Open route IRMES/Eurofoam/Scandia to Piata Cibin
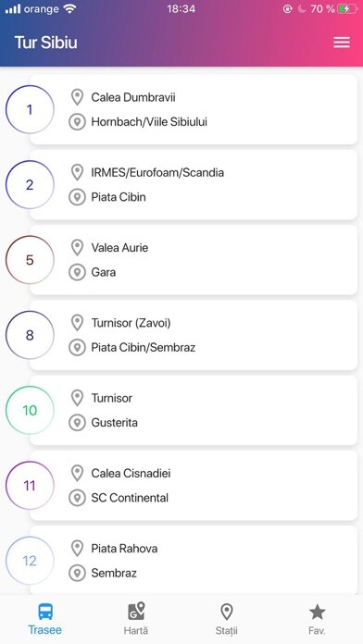This screenshot has width=363, height=644. tap(194, 184)
